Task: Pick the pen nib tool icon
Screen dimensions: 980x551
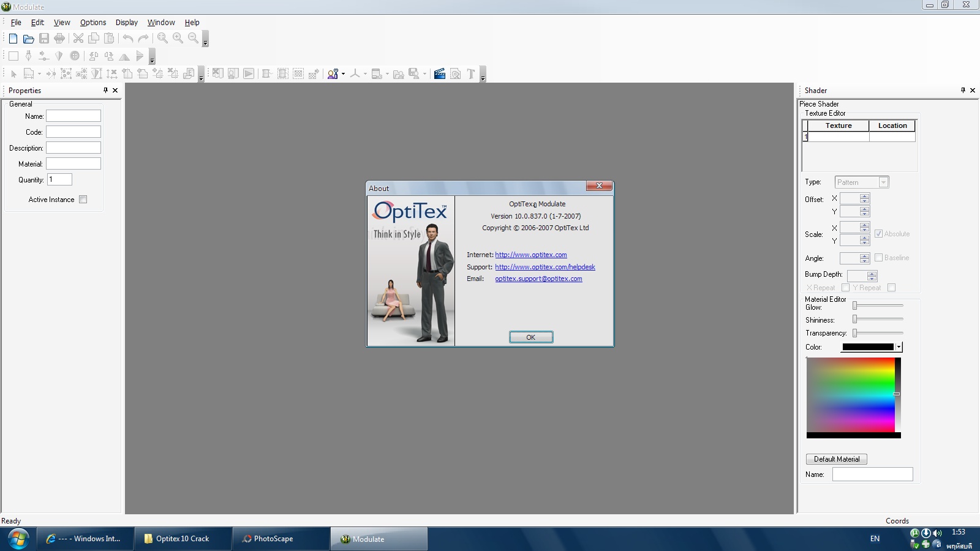Action: [28, 56]
